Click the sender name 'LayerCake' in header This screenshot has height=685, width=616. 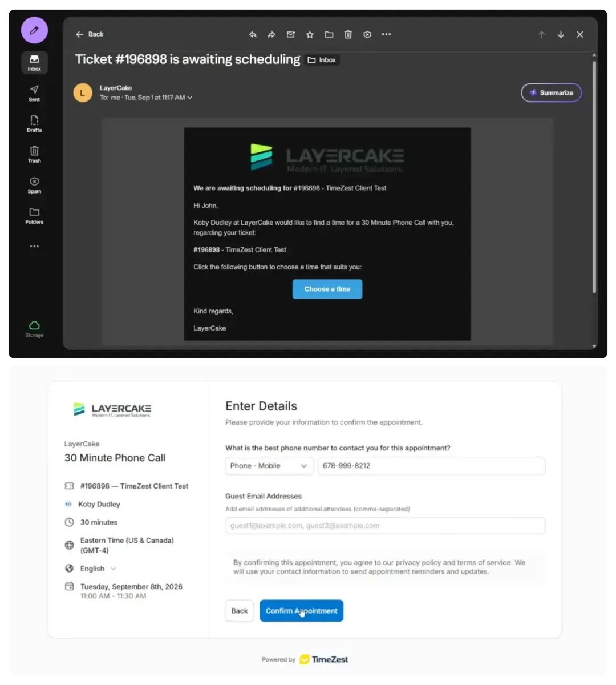(x=116, y=88)
